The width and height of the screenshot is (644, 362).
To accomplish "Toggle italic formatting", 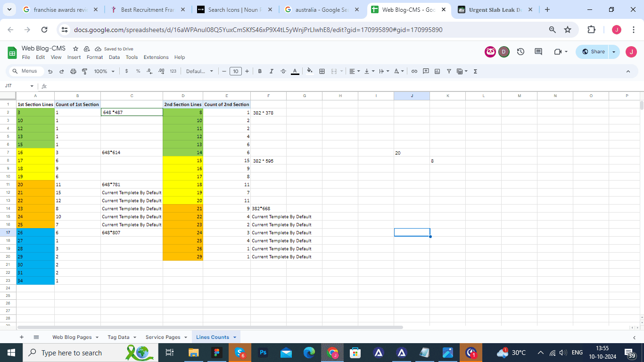I will (271, 71).
